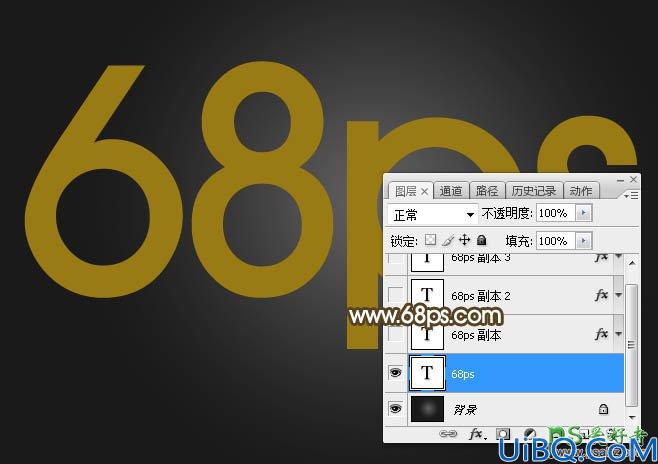Viewport: 658px width, 464px height.
Task: Hide the 68ps layer
Action: (395, 373)
